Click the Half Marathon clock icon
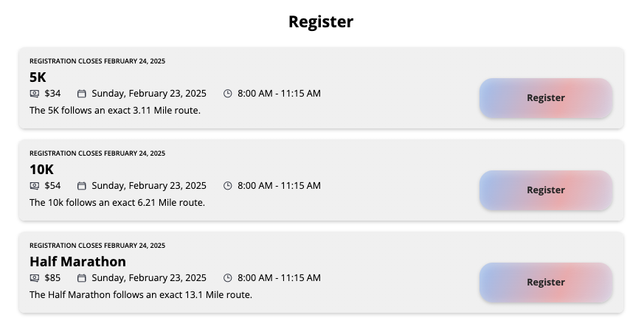The height and width of the screenshot is (329, 644). (228, 278)
